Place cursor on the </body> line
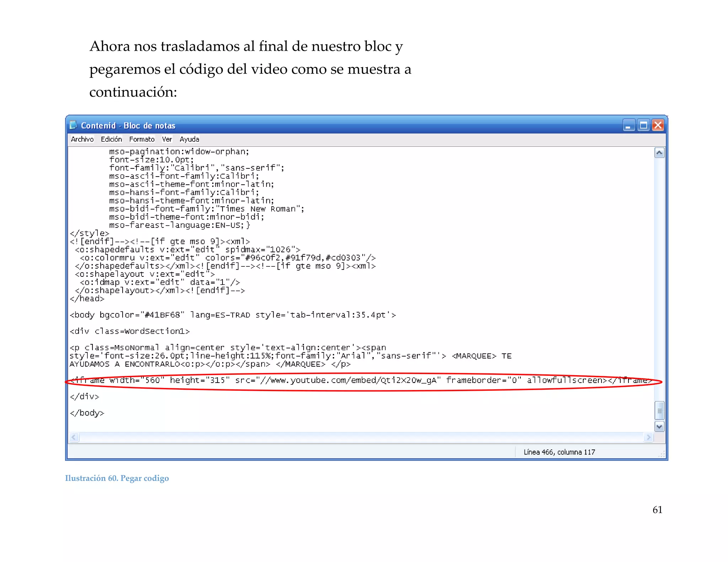 (87, 413)
